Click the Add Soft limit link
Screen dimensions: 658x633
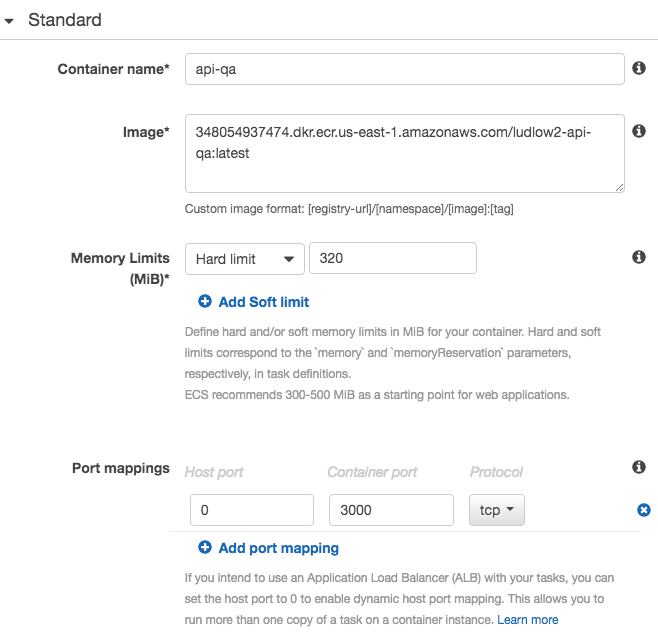(x=264, y=302)
